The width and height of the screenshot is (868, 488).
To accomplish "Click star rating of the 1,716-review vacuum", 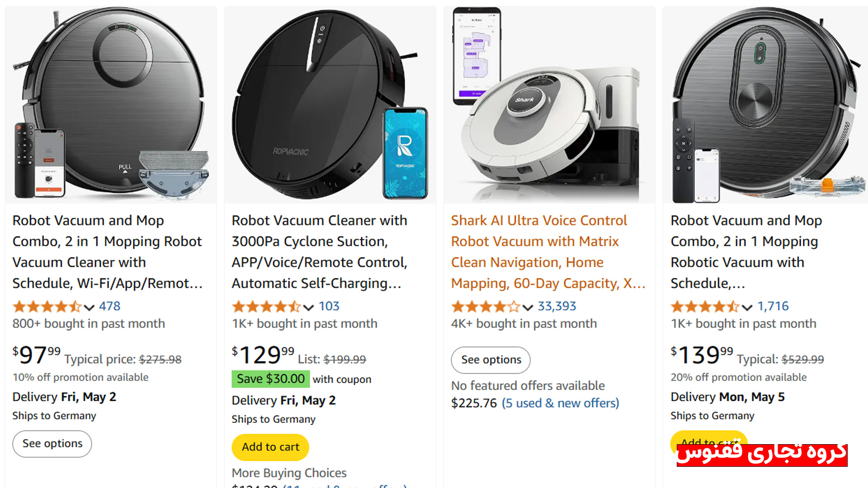I will pos(704,307).
